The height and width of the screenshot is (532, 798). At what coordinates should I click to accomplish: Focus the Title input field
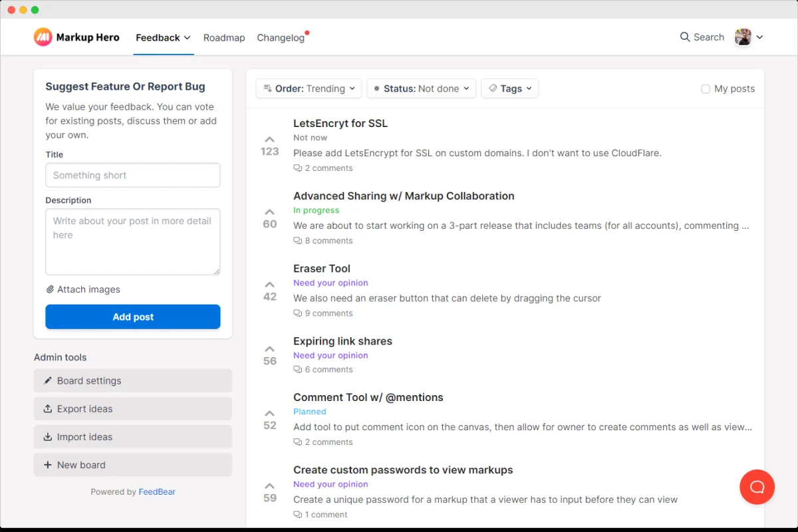click(133, 176)
